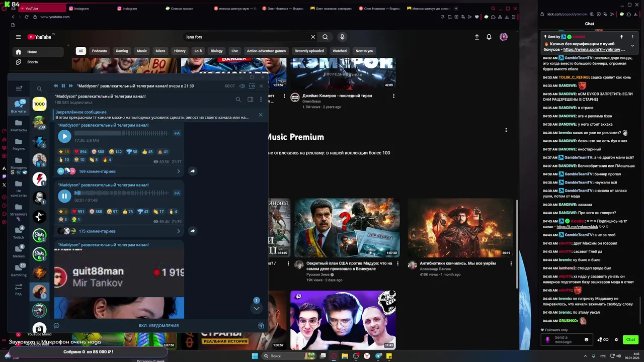Screen dimensions: 644x362
Task: Select the Recently uploaded chip
Action: pos(309,51)
